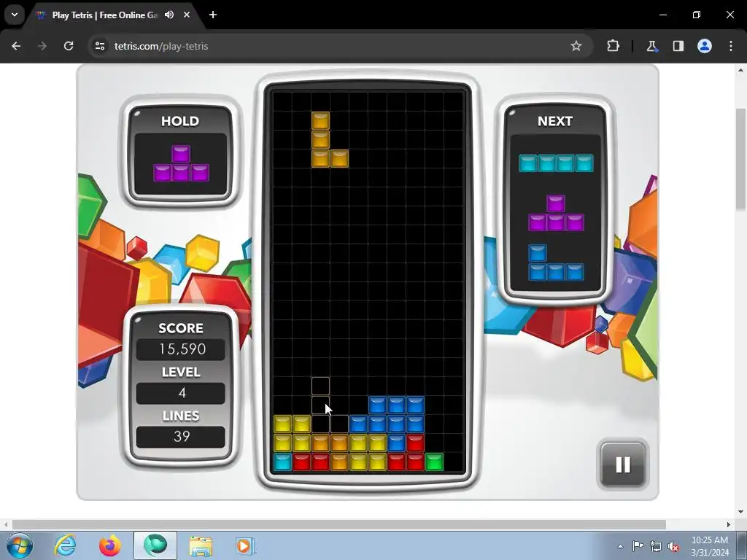
Task: Click the HOLD panel title
Action: [180, 121]
